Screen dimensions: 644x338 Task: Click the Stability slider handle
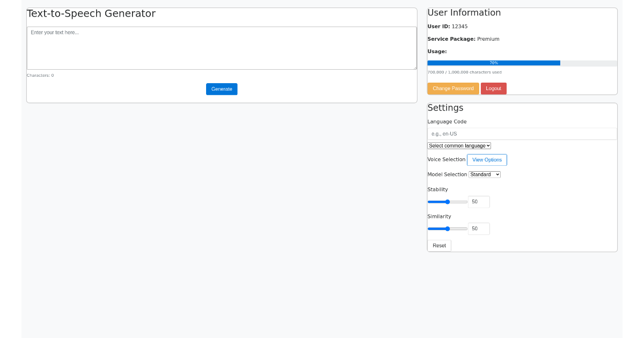pyautogui.click(x=448, y=202)
